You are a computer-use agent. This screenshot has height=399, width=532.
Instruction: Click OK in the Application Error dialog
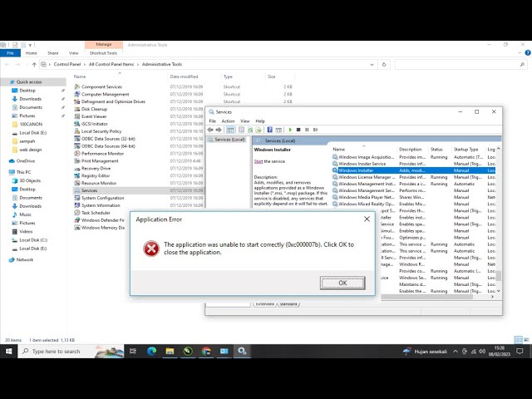click(x=342, y=283)
